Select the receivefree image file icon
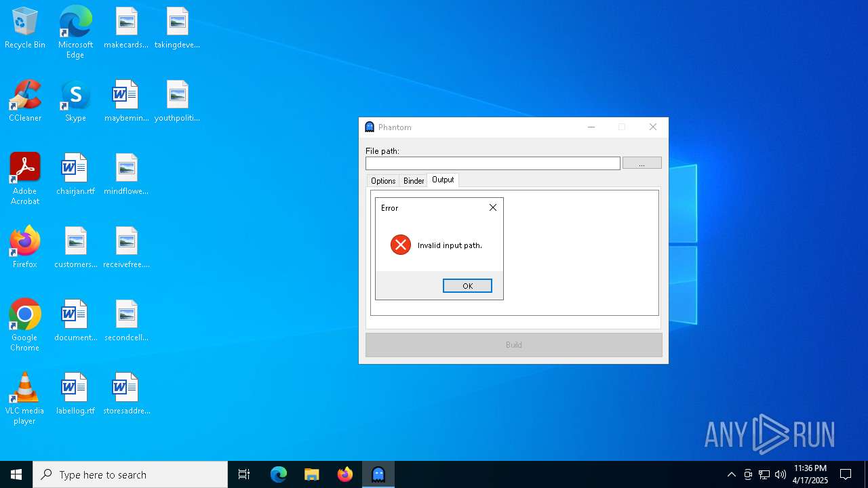Image resolution: width=868 pixels, height=488 pixels. [126, 248]
